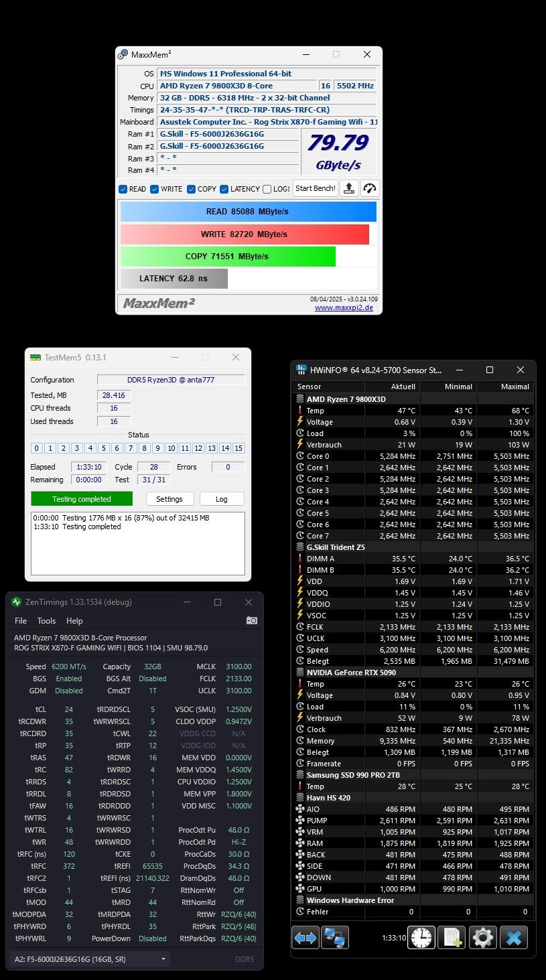
Task: Collapse the Windows Hardware Error group
Action: tap(300, 900)
